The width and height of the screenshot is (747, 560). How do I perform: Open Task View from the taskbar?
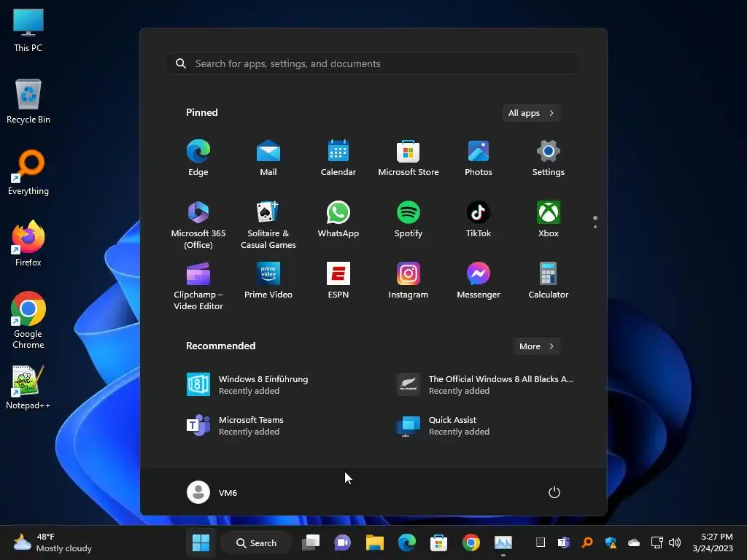[x=311, y=542]
